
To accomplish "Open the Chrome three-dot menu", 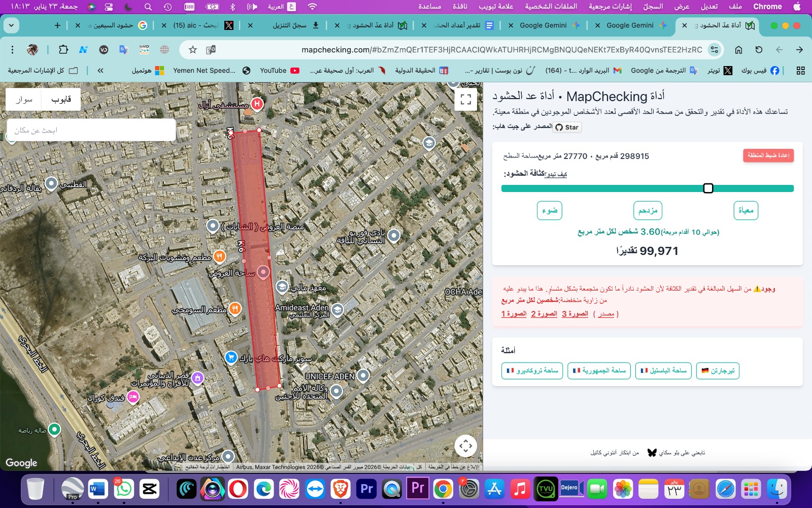I will coord(13,50).
